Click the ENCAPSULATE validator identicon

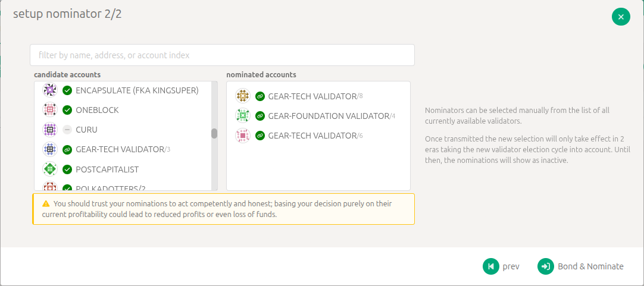(x=50, y=90)
